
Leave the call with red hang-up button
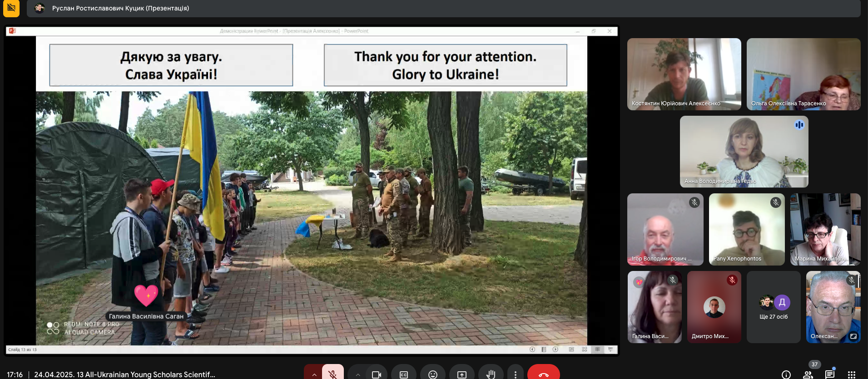coord(543,374)
